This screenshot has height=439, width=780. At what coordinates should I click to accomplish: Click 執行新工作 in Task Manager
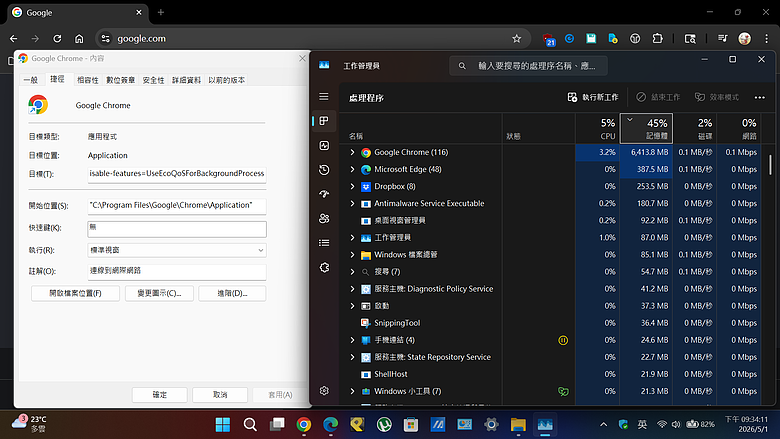pos(593,97)
